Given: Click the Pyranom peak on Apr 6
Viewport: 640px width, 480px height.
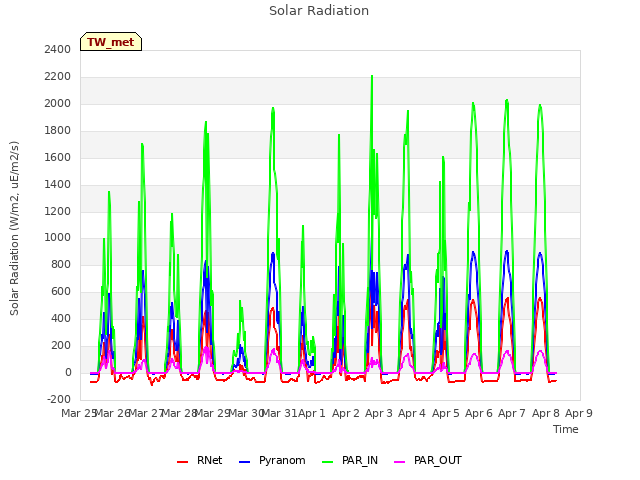Looking at the screenshot, I should pyautogui.click(x=473, y=252).
